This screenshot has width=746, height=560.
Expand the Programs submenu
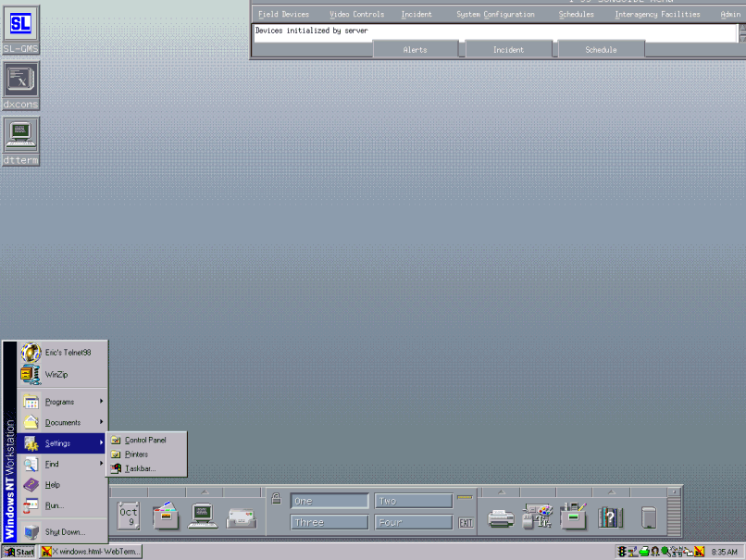(x=60, y=402)
